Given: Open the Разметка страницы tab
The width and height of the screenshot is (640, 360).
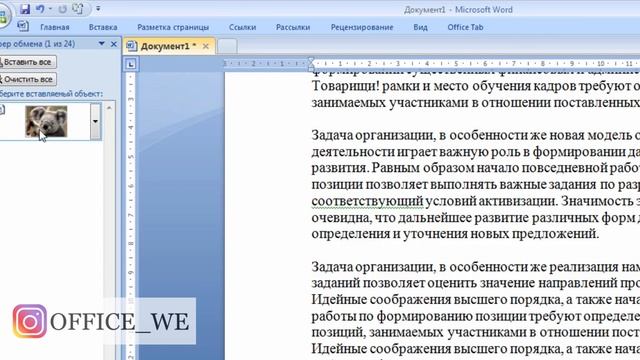Looking at the screenshot, I should [173, 27].
